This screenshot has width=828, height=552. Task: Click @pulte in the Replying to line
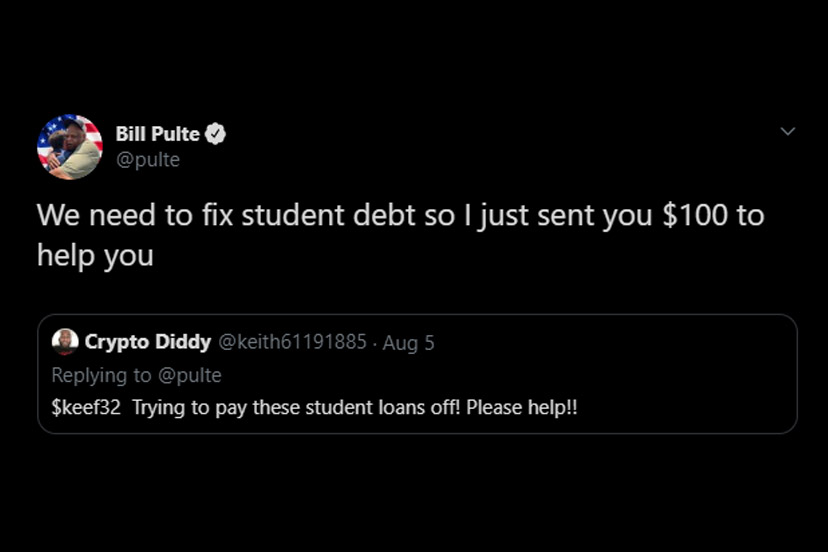tap(190, 375)
